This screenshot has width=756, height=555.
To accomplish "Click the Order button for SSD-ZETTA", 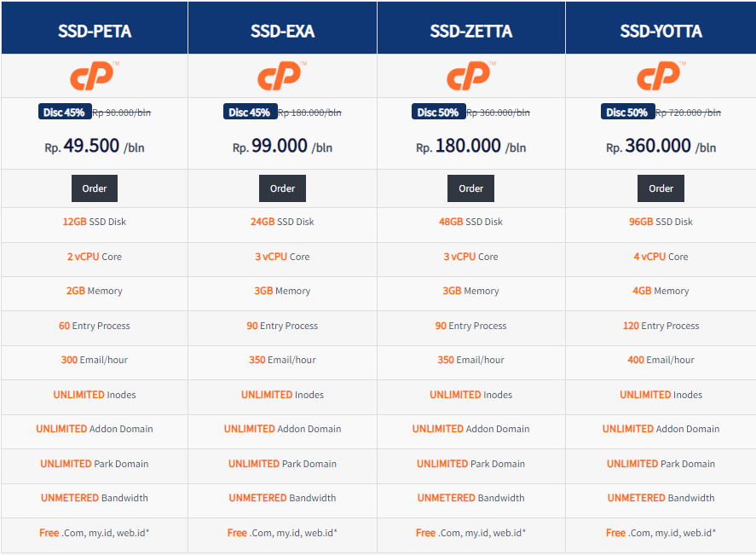I will [x=470, y=188].
